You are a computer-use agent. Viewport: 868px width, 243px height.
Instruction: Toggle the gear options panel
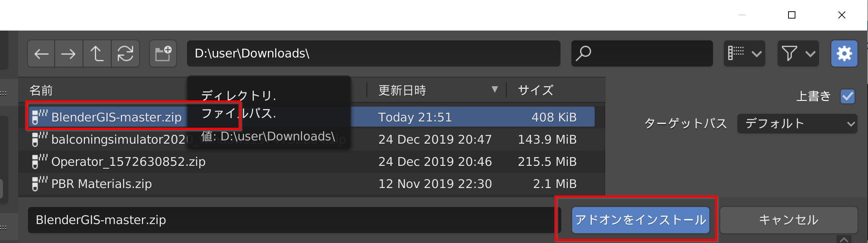click(844, 53)
